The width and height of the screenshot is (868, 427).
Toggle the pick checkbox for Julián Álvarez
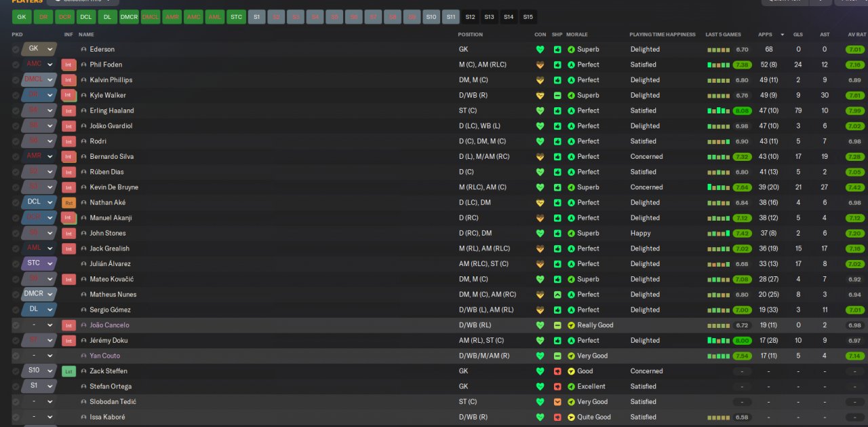(16, 264)
